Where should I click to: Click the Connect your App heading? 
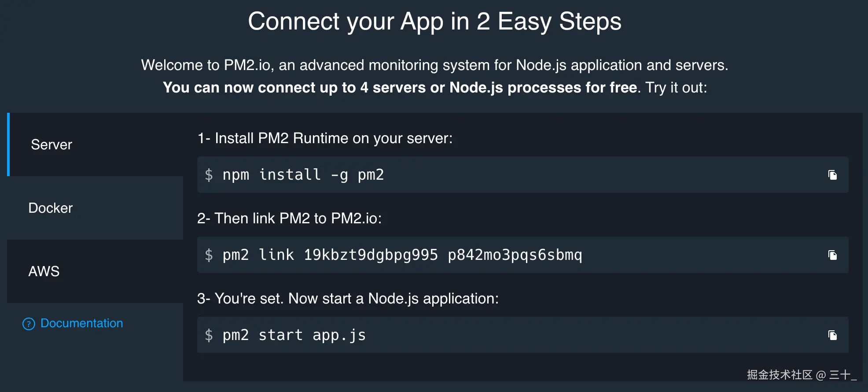click(x=434, y=22)
